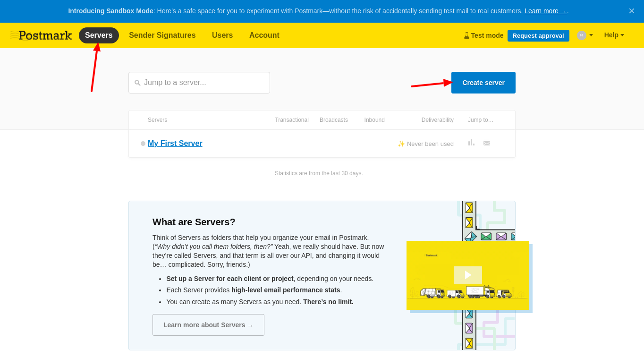This screenshot has height=357, width=644.
Task: Click the My First Server status dot
Action: pos(143,144)
